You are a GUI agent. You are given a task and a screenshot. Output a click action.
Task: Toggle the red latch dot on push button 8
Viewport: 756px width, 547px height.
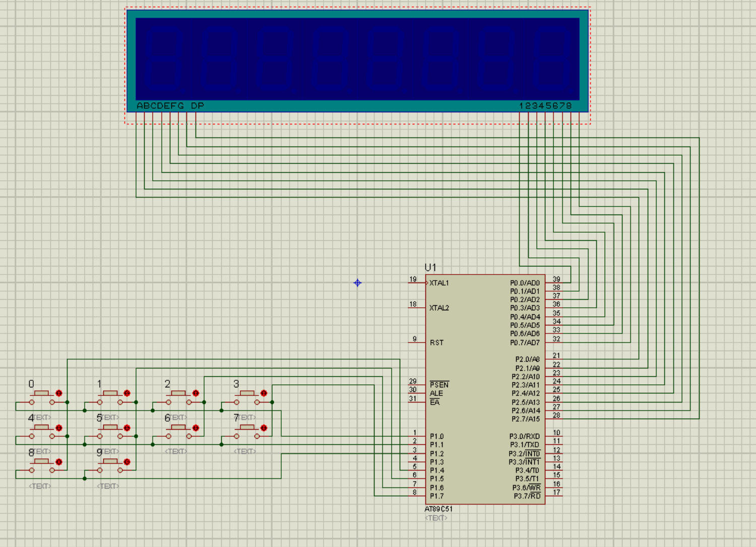(59, 462)
